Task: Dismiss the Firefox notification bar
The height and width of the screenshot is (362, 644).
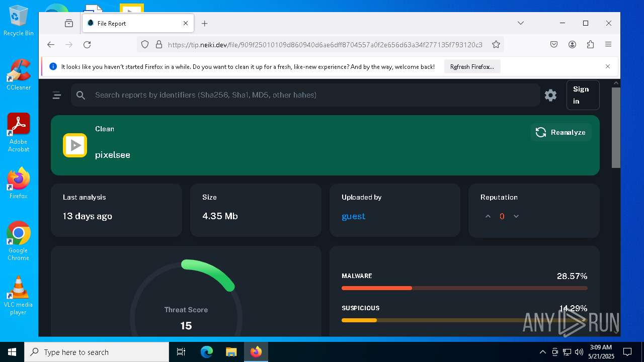Action: tap(608, 66)
